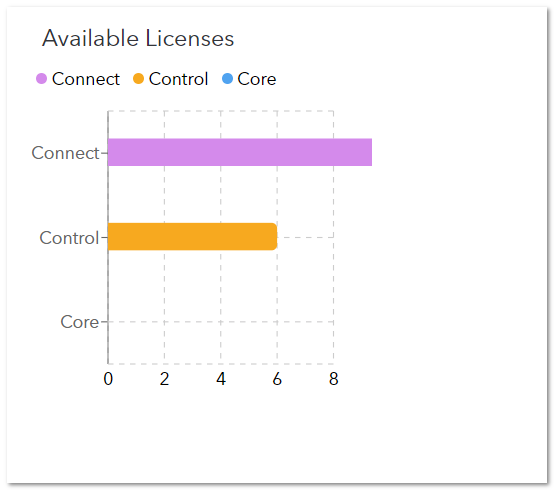The height and width of the screenshot is (490, 554).
Task: Select the orange Control bar
Action: click(x=192, y=237)
